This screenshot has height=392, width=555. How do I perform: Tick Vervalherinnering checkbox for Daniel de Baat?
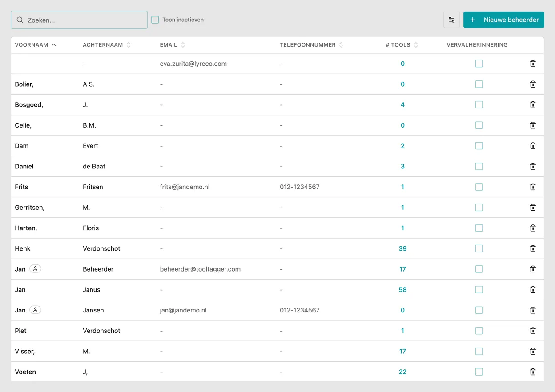pos(479,166)
